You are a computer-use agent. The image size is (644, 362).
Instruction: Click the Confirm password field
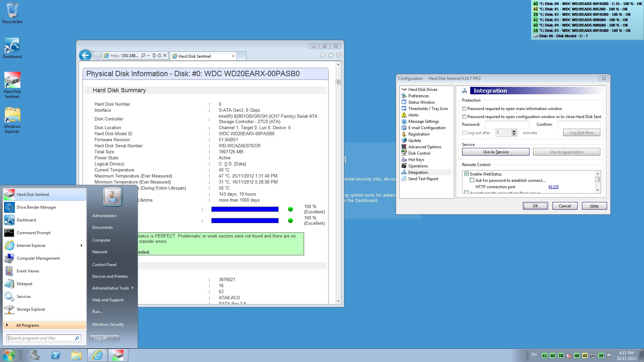[579, 124]
